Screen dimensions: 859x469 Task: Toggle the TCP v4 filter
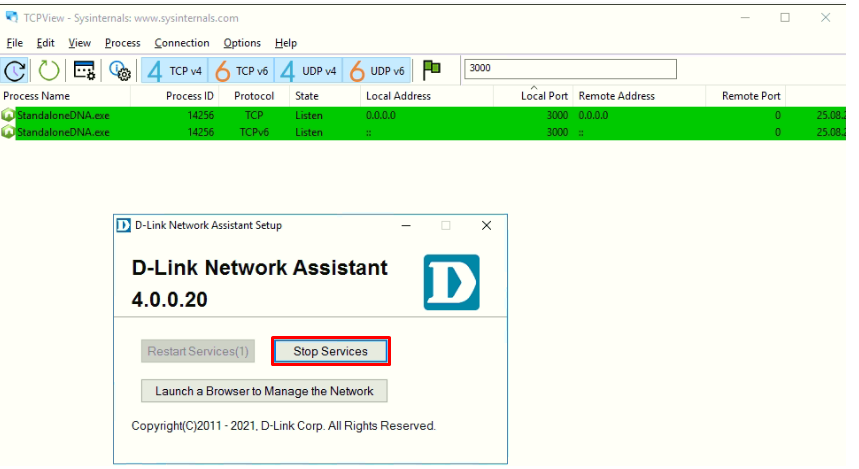pos(174,70)
